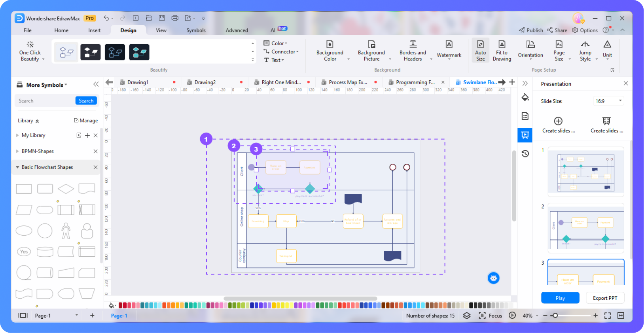
Task: Open the History clock icon in right sidebar
Action: point(525,153)
